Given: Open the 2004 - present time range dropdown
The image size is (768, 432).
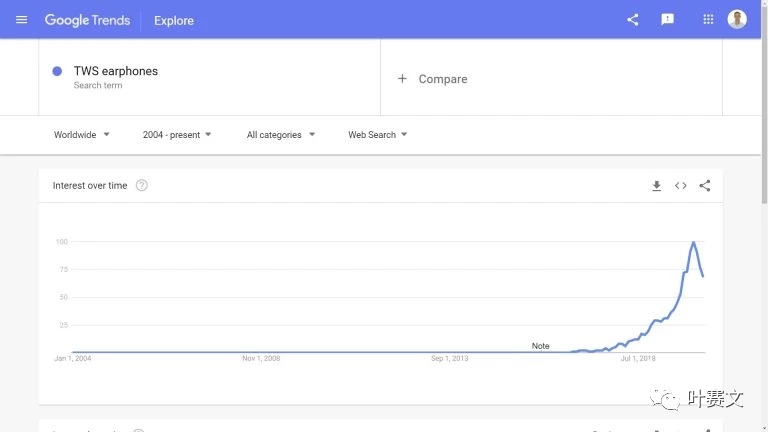Looking at the screenshot, I should [x=177, y=135].
